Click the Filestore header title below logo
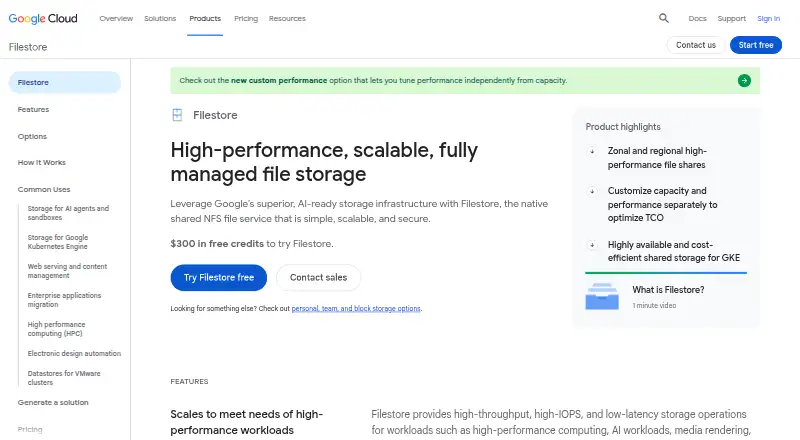The image size is (800, 440). point(28,47)
